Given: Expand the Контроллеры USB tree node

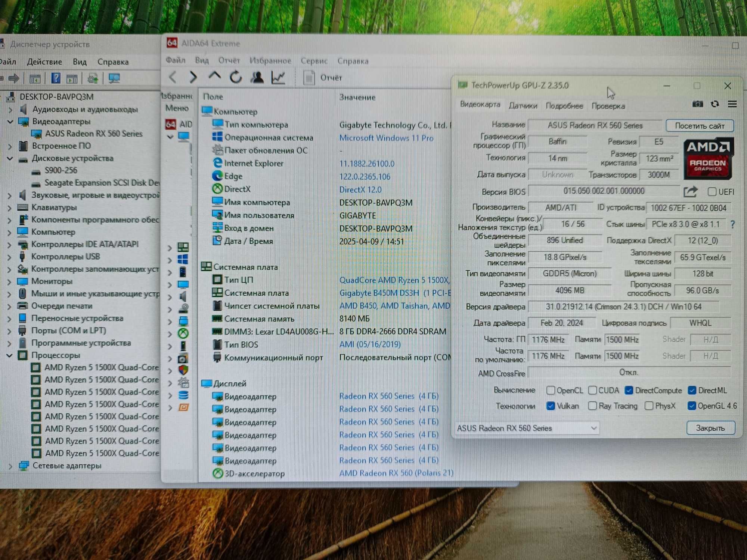Looking at the screenshot, I should pos(10,257).
